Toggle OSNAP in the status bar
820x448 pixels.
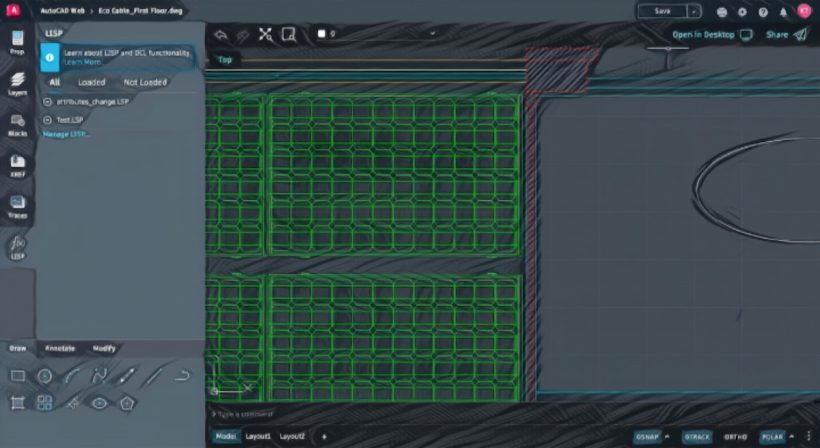[x=649, y=437]
